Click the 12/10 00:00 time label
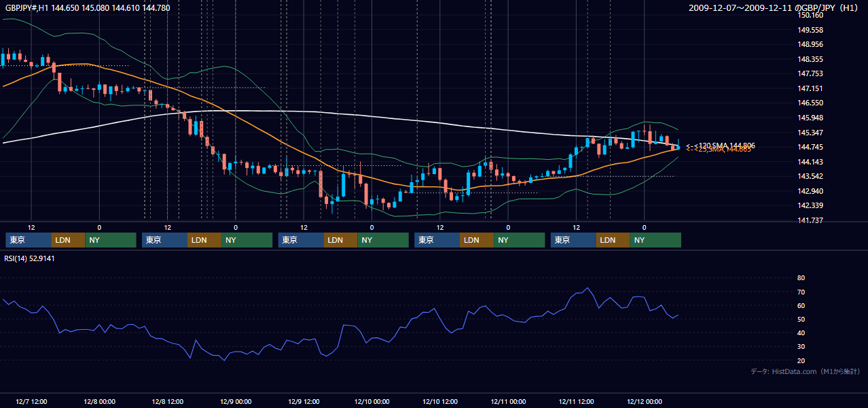 [x=372, y=401]
